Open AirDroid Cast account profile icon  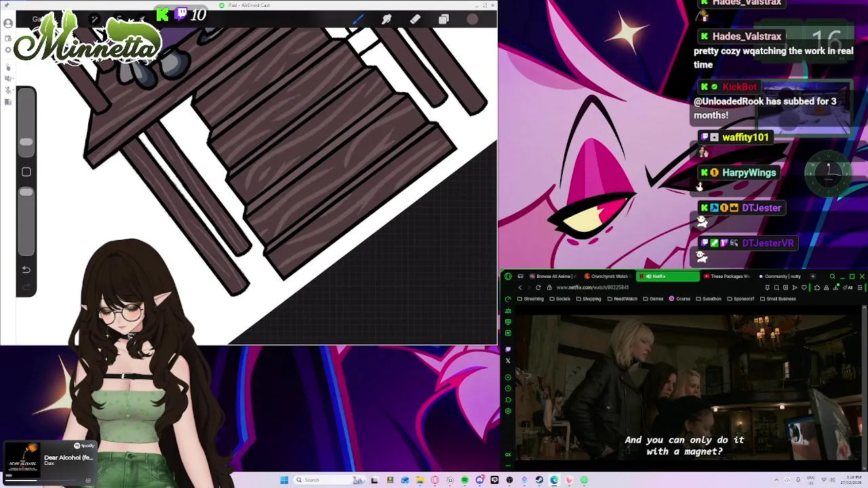pyautogui.click(x=8, y=23)
